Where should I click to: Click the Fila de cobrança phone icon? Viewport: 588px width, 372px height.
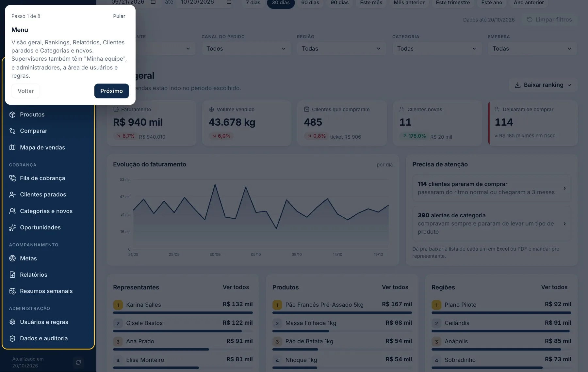12,178
